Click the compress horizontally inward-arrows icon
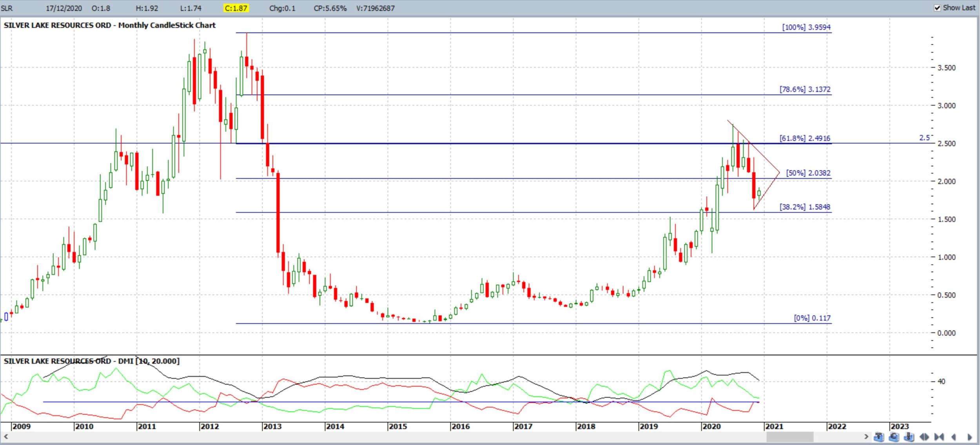The height and width of the screenshot is (445, 980). tap(939, 437)
